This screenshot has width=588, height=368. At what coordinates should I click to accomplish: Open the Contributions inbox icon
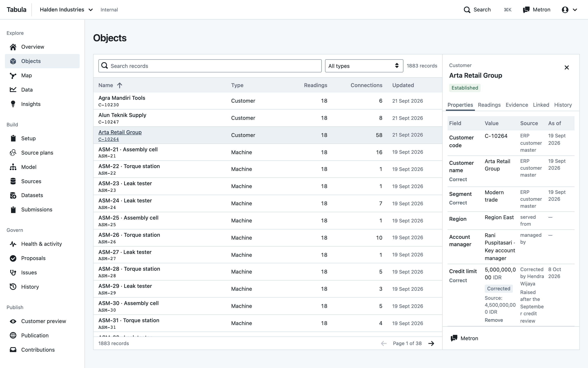[x=13, y=350]
